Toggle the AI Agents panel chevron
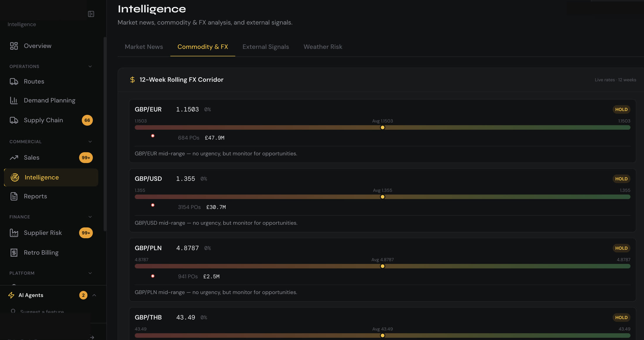 (x=94, y=295)
